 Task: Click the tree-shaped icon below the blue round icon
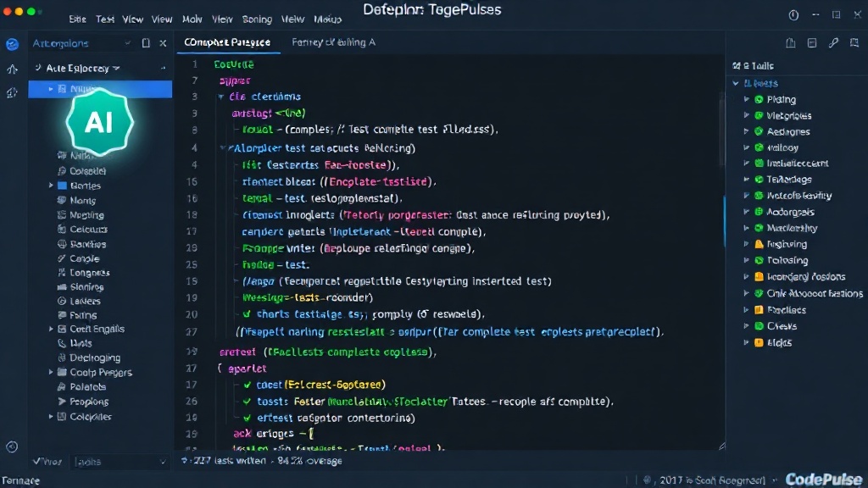[x=12, y=69]
